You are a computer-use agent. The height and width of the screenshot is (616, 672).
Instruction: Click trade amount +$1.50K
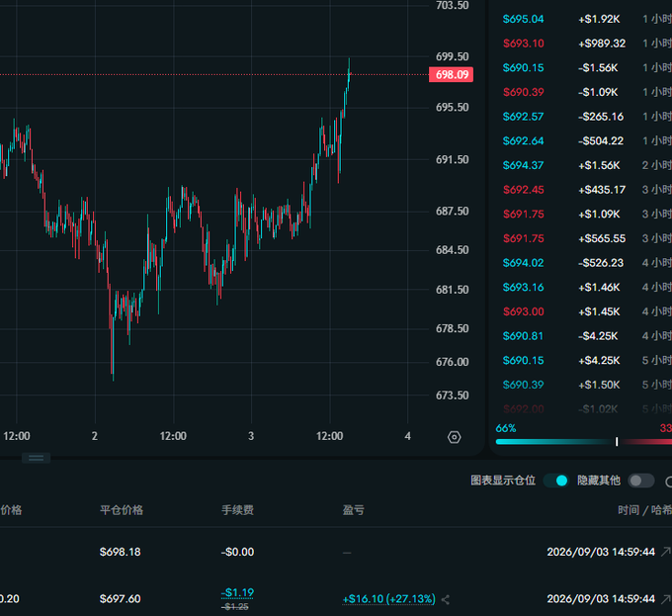599,385
